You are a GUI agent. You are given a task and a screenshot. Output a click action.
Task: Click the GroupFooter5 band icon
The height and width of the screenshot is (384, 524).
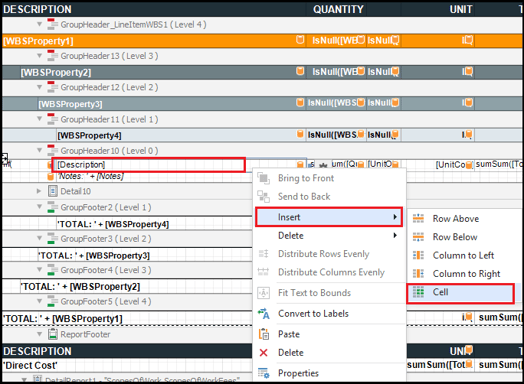point(52,301)
